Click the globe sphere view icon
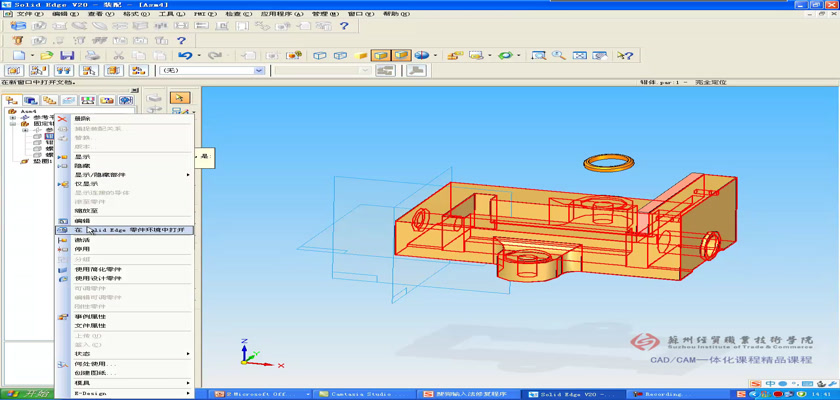This screenshot has width=840, height=400. click(x=422, y=55)
